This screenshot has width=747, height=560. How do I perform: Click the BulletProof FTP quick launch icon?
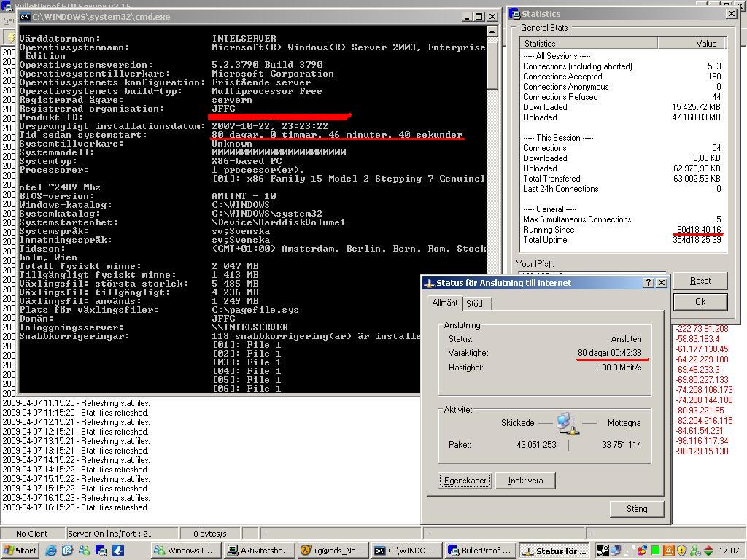[101, 551]
